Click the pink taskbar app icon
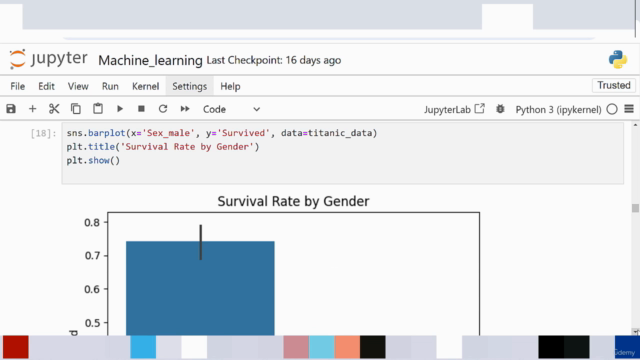This screenshot has width=640, height=360. tap(296, 347)
